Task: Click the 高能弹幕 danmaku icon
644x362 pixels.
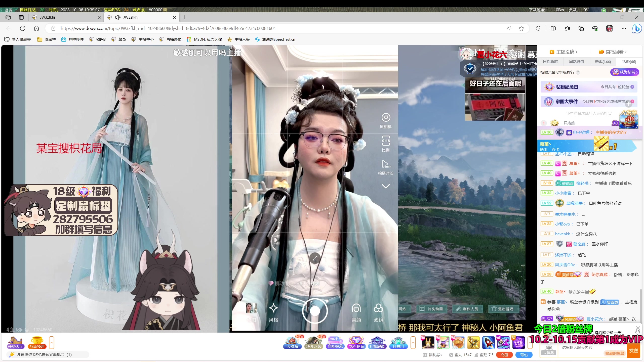Action: pos(335,342)
